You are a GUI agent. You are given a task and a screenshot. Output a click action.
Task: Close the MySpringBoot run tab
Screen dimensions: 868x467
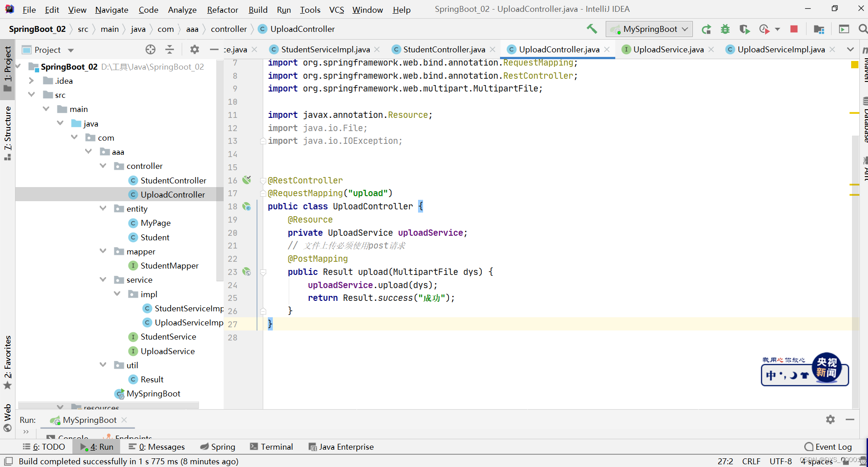[124, 420]
